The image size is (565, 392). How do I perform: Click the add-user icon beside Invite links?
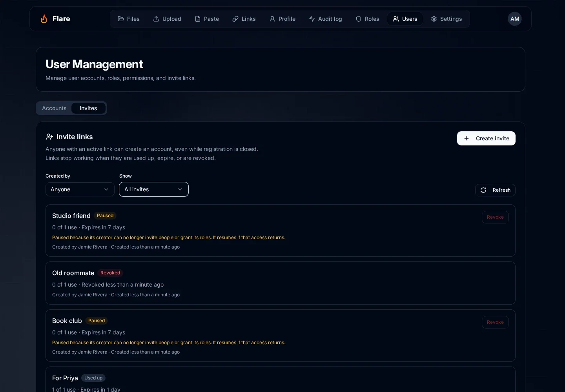[x=49, y=137]
